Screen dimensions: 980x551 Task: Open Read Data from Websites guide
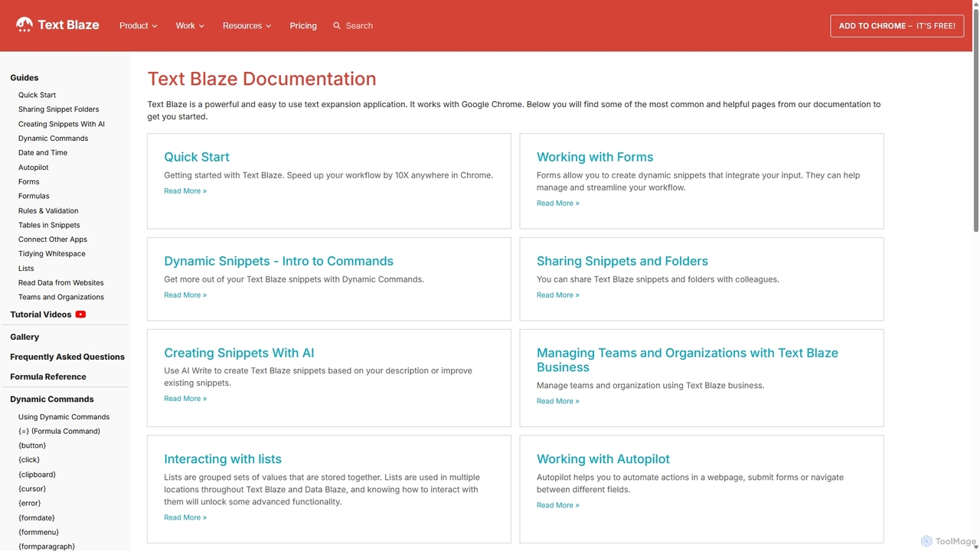coord(61,283)
